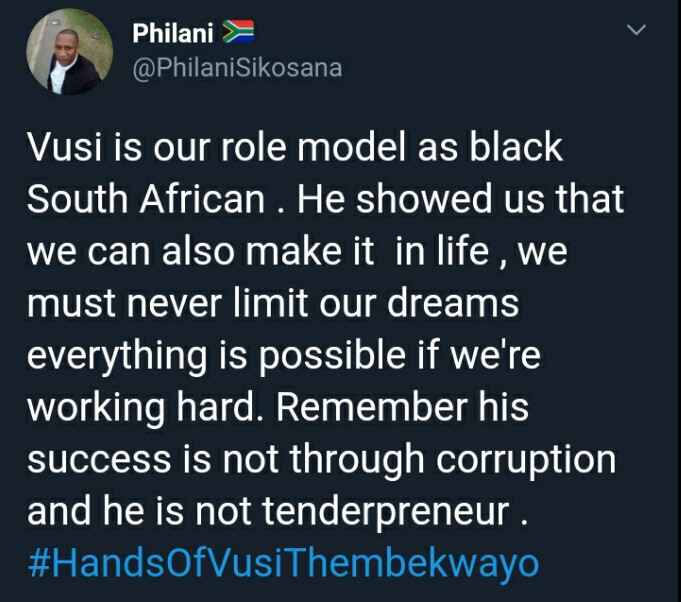
Task: Click the line 'must never limit our dreams'
Action: coord(273,303)
